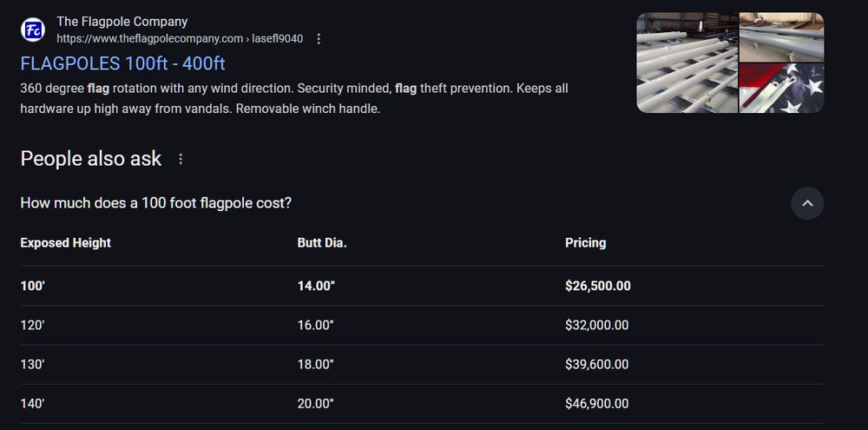Open the top-right flagpole thumbnail image
The height and width of the screenshot is (430, 868).
coord(781,36)
